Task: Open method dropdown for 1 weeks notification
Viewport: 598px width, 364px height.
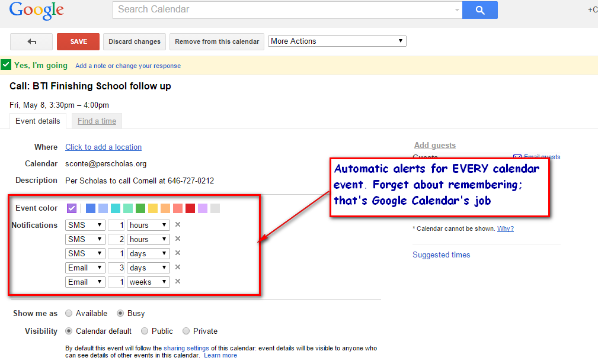Action: 85,282
